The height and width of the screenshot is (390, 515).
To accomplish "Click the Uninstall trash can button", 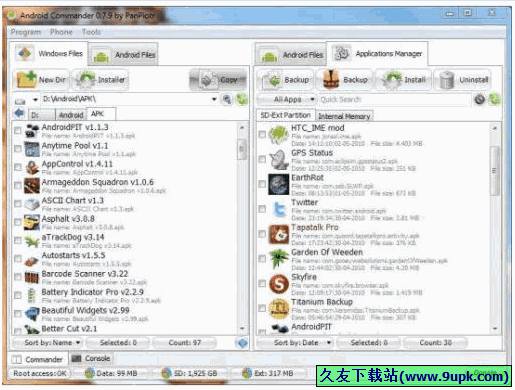I will pos(463,80).
